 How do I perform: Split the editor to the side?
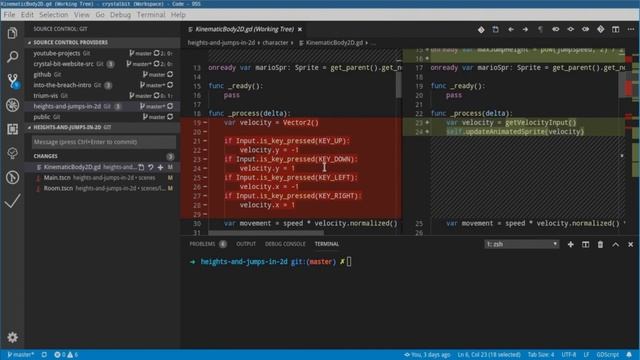pyautogui.click(x=616, y=29)
